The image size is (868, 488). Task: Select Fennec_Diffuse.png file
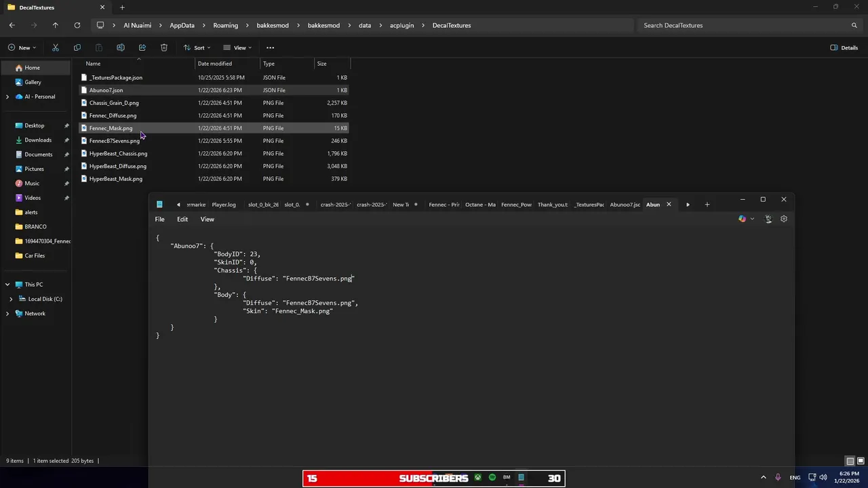[x=214, y=115]
